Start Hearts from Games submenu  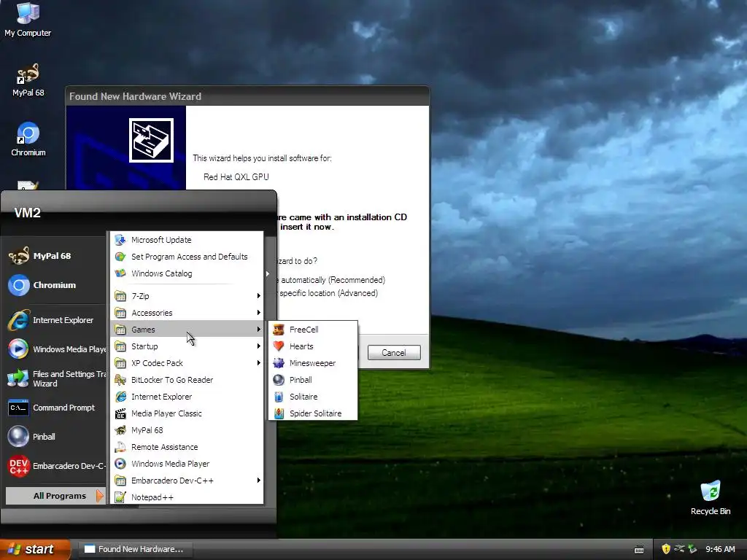tap(313, 346)
